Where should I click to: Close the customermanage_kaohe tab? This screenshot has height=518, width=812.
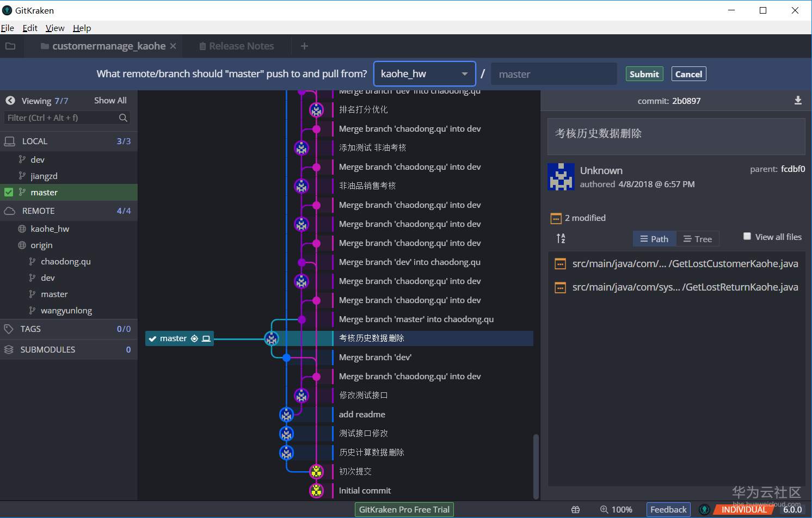click(x=173, y=46)
